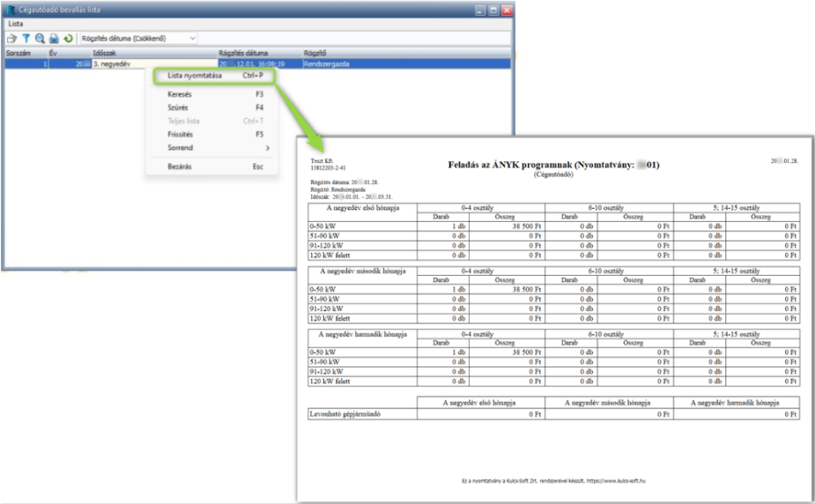Screen dimensions: 815x504
Task: Click 'Teszt Kft.' in the report header
Action: pos(322,161)
